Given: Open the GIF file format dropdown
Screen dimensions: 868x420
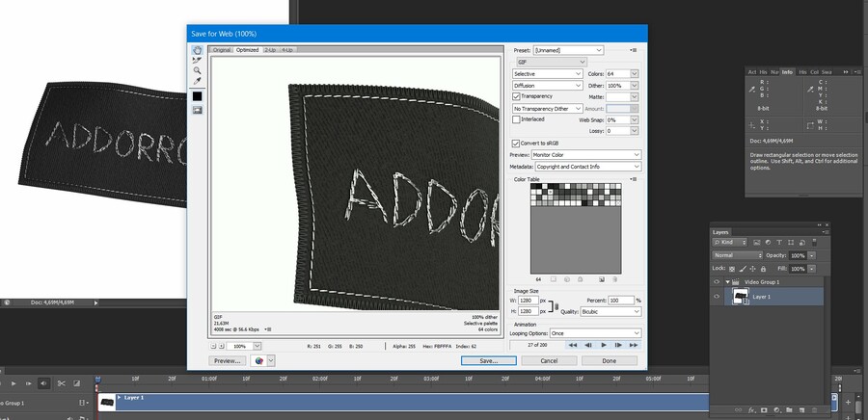Looking at the screenshot, I should [x=550, y=62].
